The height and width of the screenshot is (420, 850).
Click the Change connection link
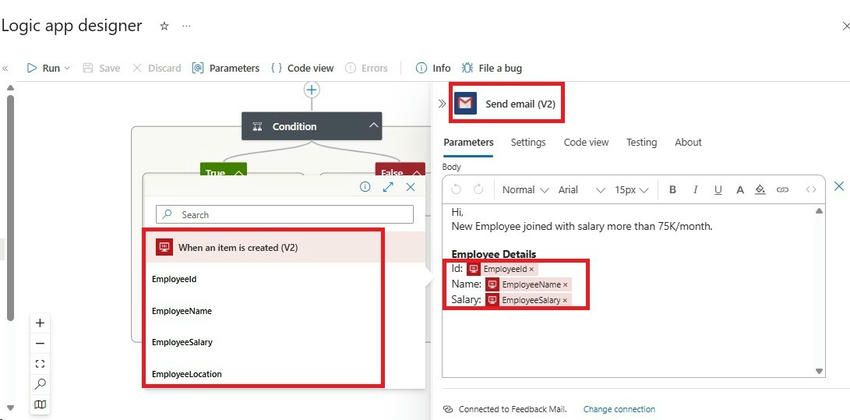pos(619,409)
